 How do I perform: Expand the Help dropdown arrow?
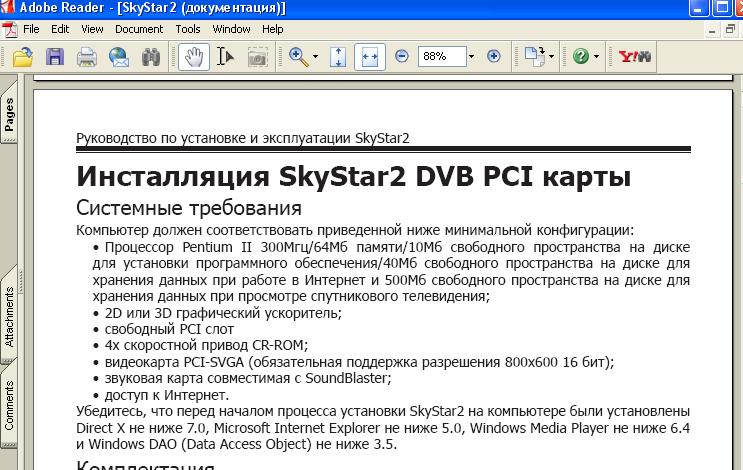click(x=597, y=57)
